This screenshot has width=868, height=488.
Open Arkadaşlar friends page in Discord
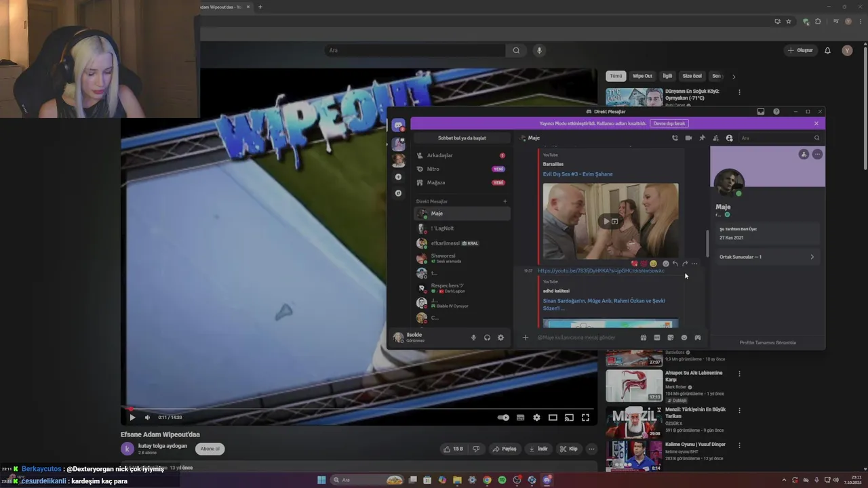(x=462, y=155)
